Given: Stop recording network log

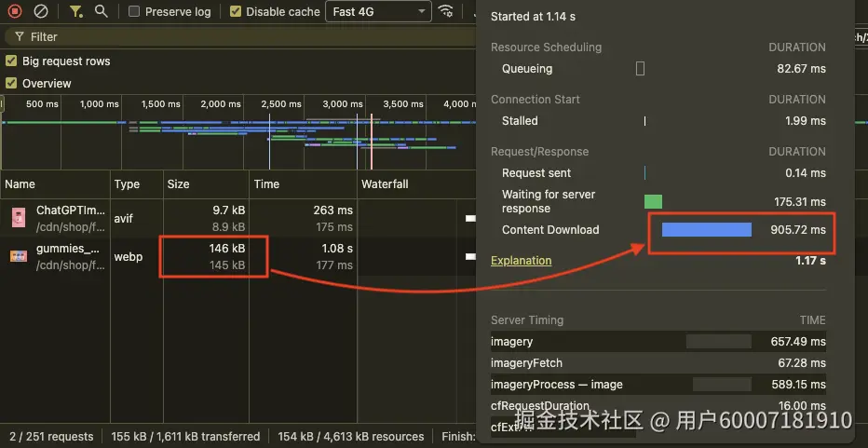Looking at the screenshot, I should click(x=15, y=11).
